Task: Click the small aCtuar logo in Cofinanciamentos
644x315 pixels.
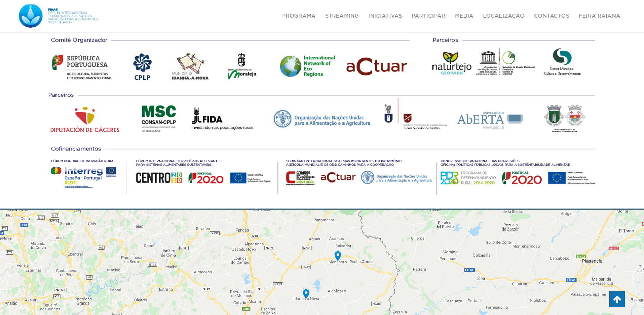Action: click(338, 177)
